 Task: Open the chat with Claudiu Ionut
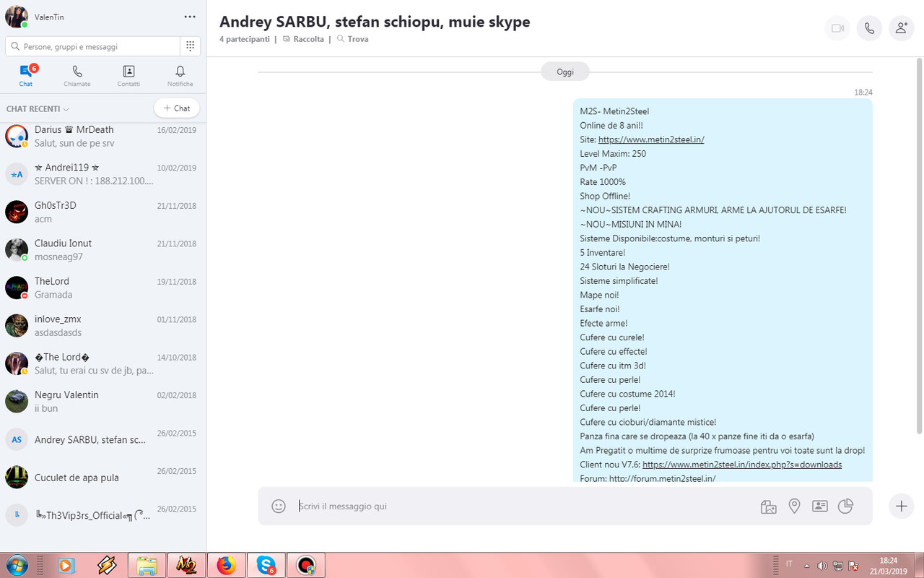point(103,250)
